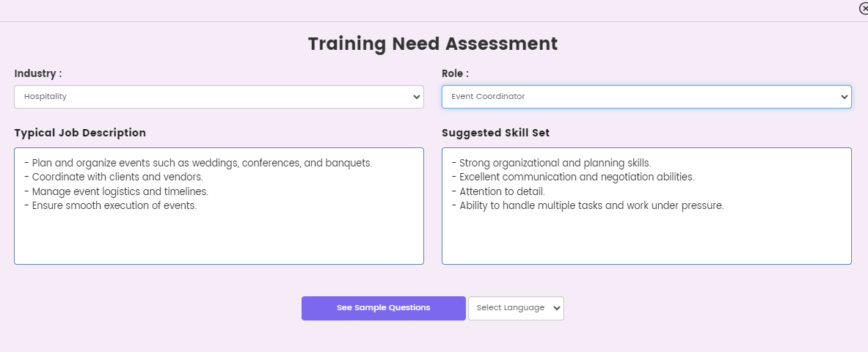The width and height of the screenshot is (868, 352).
Task: Click the Training Need Assessment heading
Action: coord(433,44)
